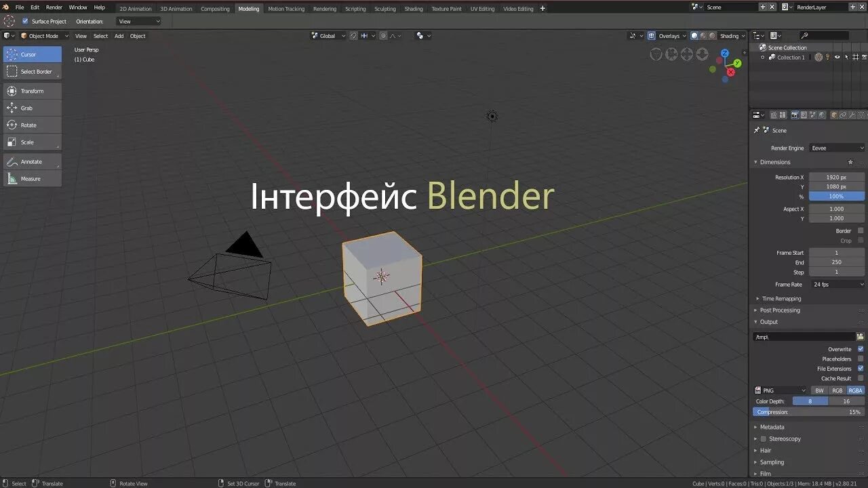Select the Cursor tool

coord(32,54)
